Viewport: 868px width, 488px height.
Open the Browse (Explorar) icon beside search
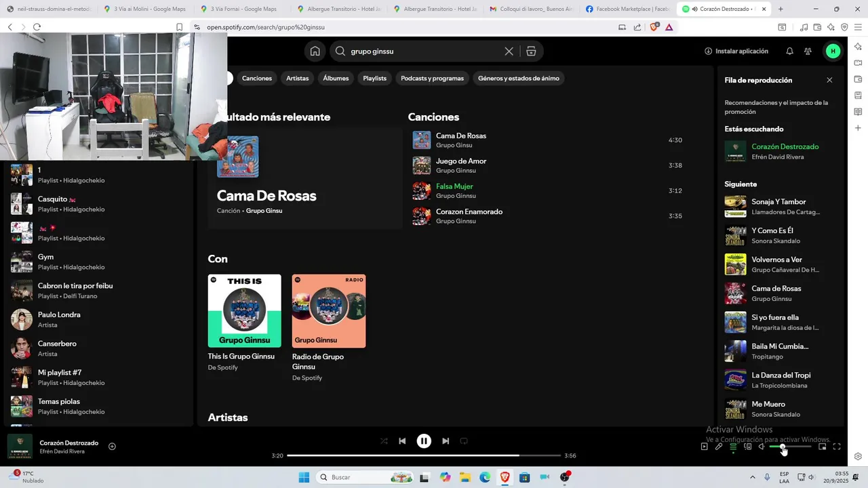pos(531,51)
